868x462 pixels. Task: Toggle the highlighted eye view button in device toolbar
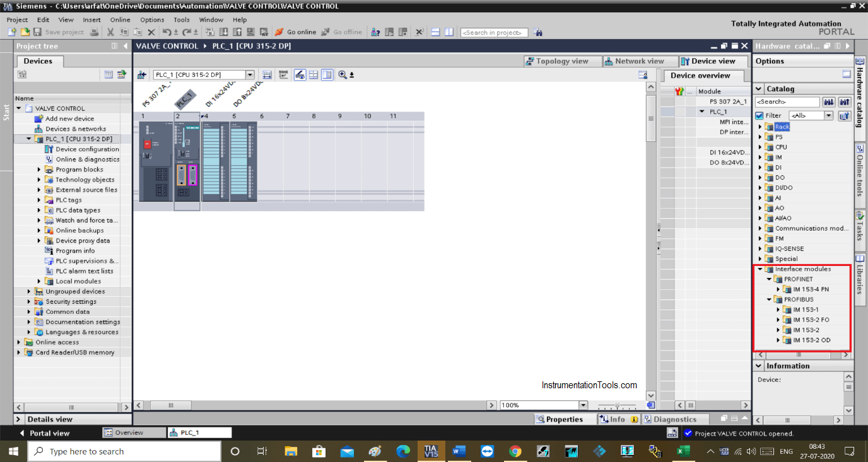(300, 74)
